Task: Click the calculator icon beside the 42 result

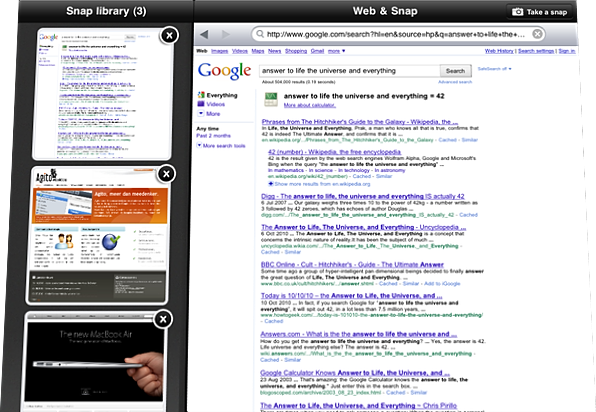Action: [x=271, y=99]
